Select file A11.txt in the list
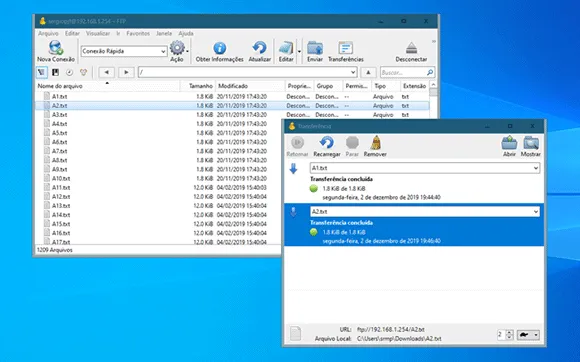The height and width of the screenshot is (362, 580). [x=158, y=187]
